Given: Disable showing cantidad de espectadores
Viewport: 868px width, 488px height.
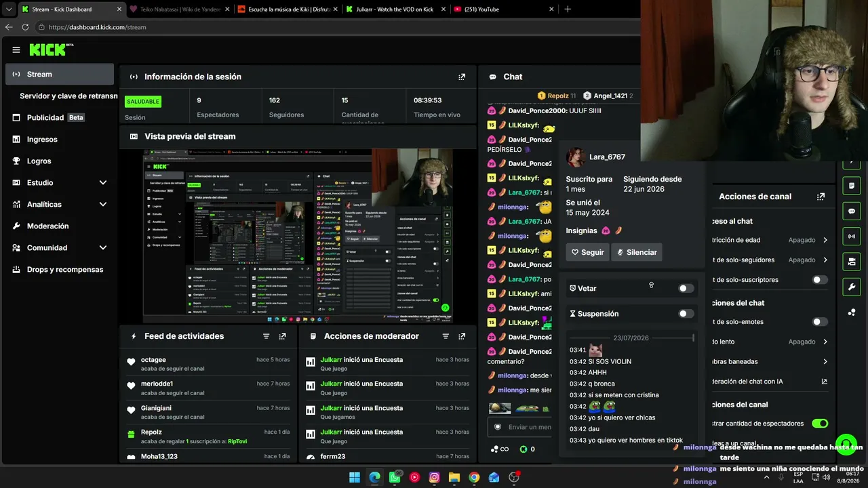Looking at the screenshot, I should pyautogui.click(x=820, y=424).
